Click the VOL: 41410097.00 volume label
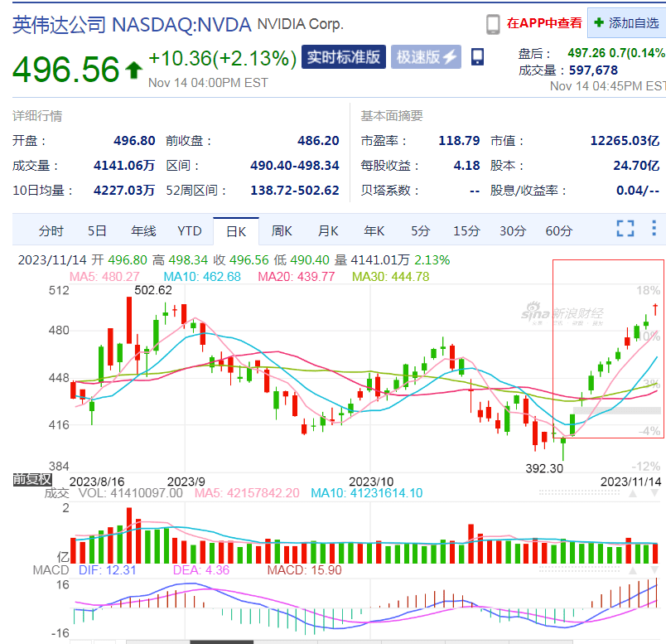The width and height of the screenshot is (666, 644). [130, 493]
